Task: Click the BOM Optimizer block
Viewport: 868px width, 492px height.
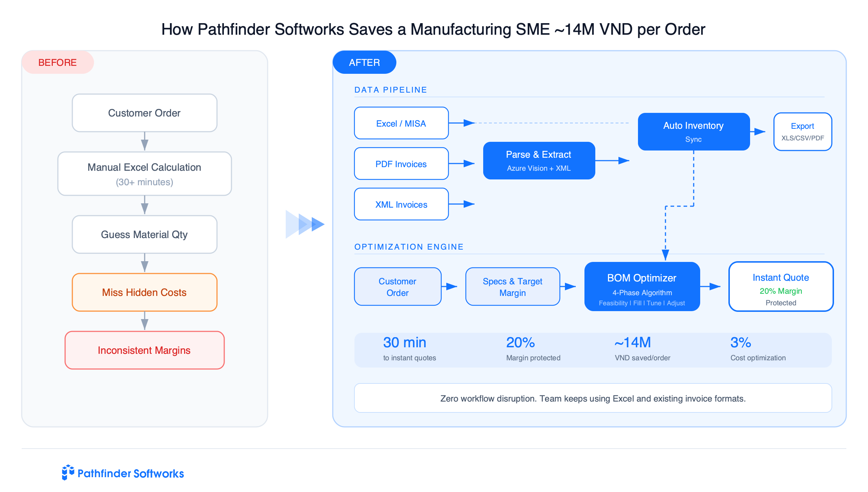Action: pyautogui.click(x=642, y=287)
